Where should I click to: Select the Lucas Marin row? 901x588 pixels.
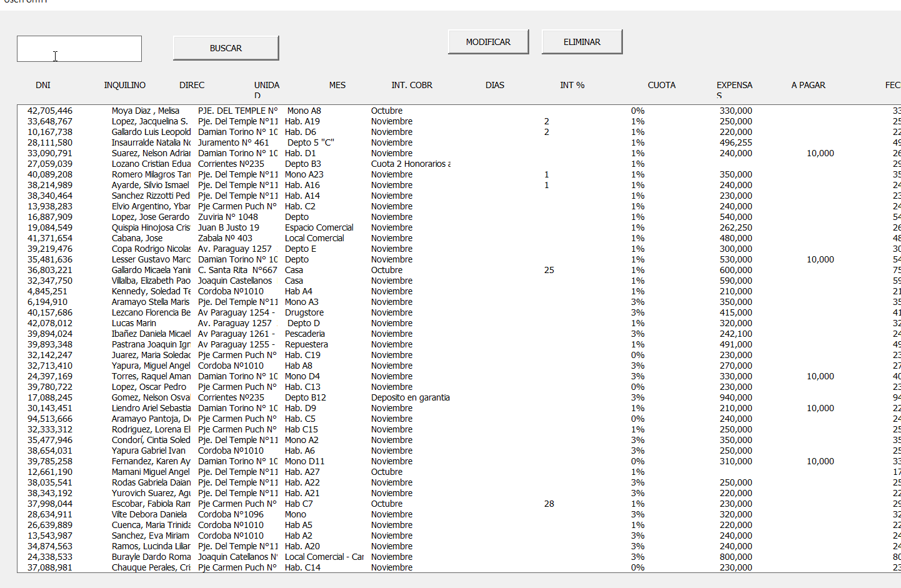click(x=134, y=323)
